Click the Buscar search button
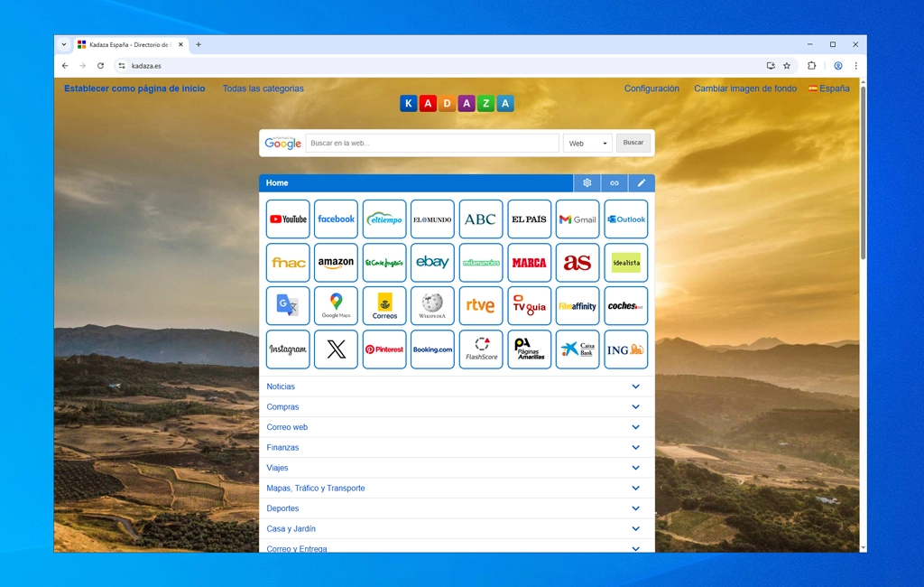This screenshot has width=924, height=587. coord(633,143)
